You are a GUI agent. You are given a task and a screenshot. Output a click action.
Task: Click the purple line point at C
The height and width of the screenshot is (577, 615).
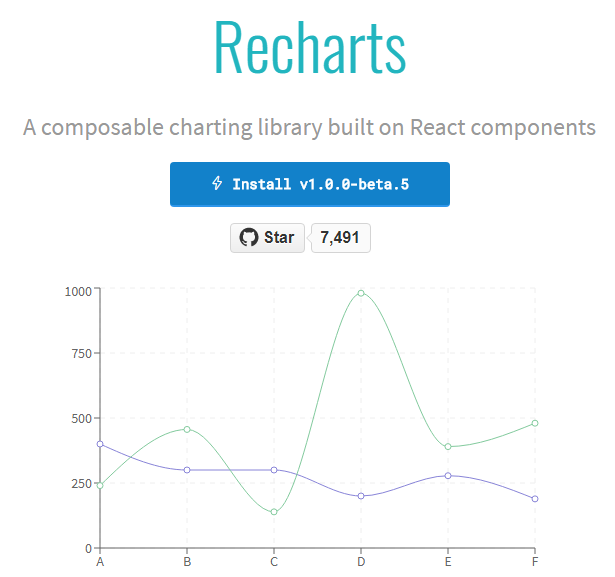[274, 470]
